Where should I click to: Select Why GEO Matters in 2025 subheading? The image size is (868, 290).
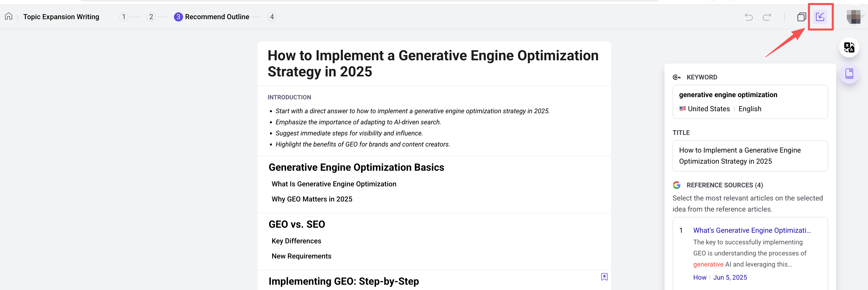[312, 199]
